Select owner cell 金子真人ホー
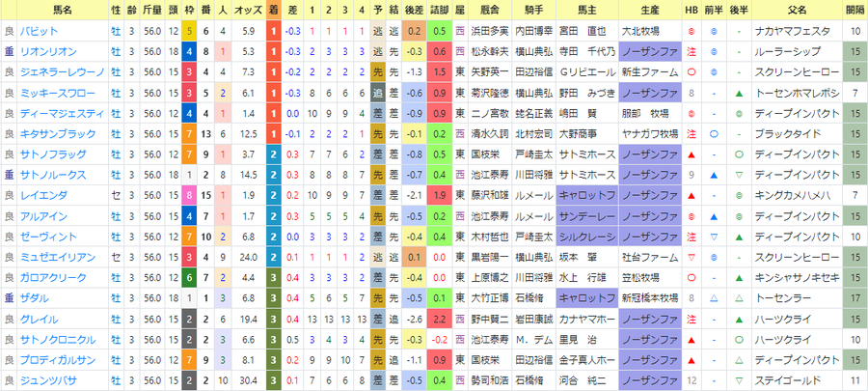This screenshot has height=391, width=868. point(586,360)
